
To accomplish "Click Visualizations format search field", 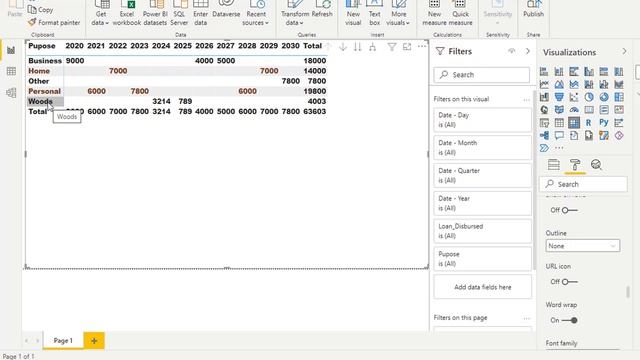I will [583, 184].
